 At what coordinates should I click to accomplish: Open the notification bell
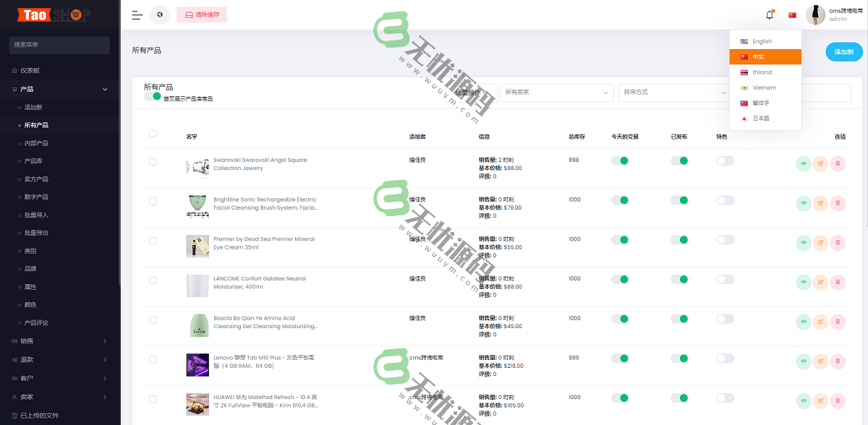770,14
